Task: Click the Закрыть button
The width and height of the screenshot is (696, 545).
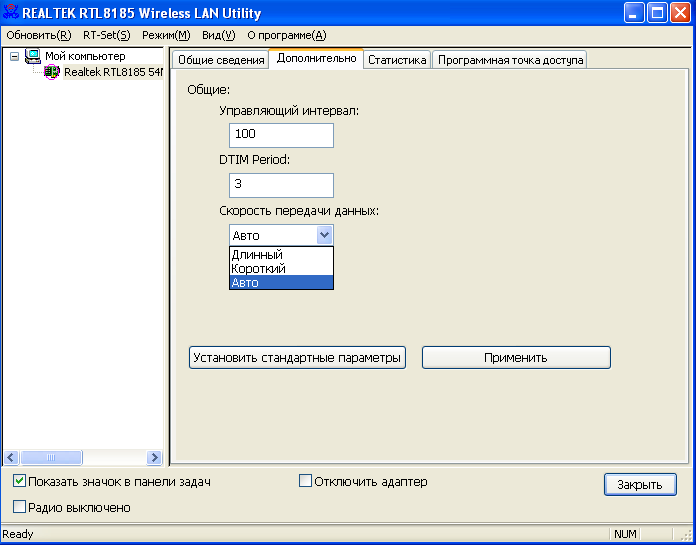Action: [x=640, y=485]
